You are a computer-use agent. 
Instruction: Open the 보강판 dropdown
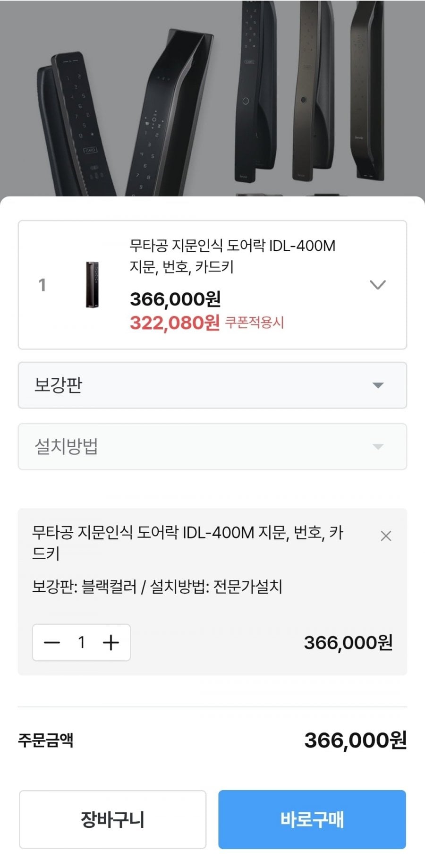[x=212, y=385]
